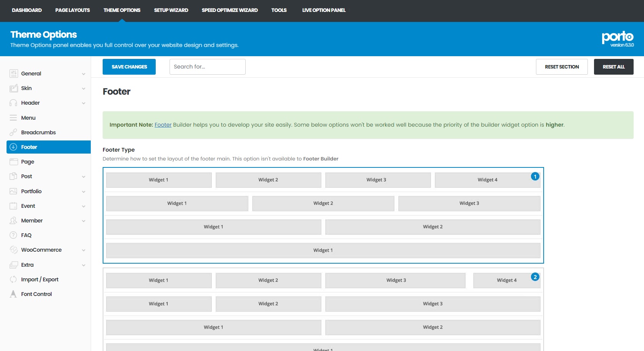Click the Import / Export refresh icon
The width and height of the screenshot is (644, 351).
pyautogui.click(x=13, y=279)
